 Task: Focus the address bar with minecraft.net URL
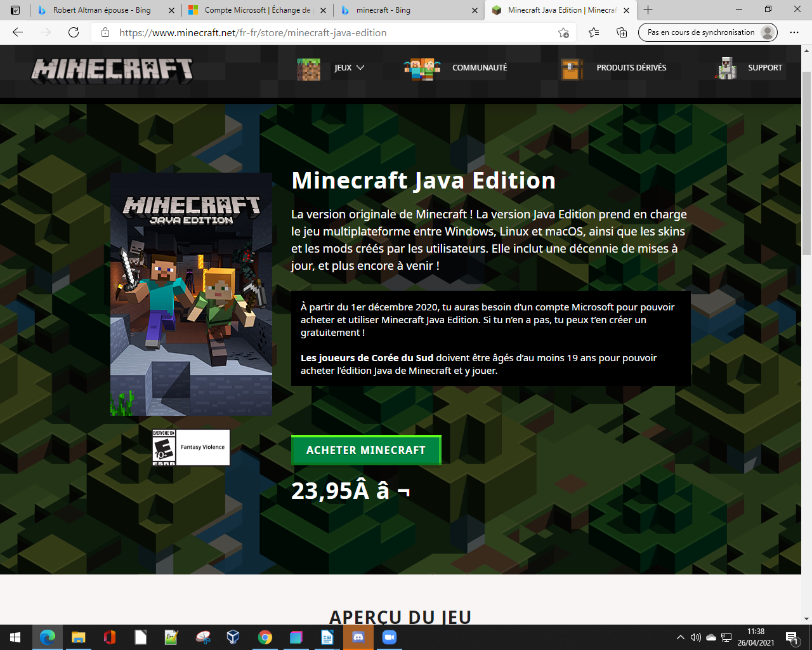pyautogui.click(x=334, y=32)
